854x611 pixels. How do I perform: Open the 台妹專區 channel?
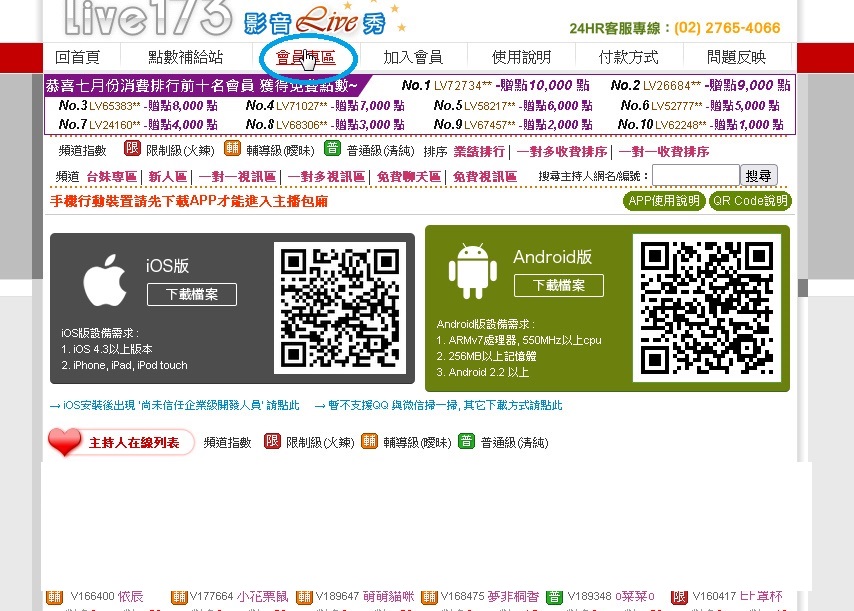112,176
